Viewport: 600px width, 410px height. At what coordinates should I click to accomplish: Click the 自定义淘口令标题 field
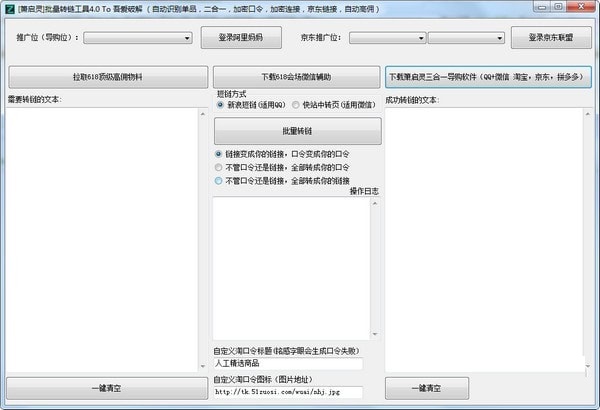pyautogui.click(x=288, y=363)
